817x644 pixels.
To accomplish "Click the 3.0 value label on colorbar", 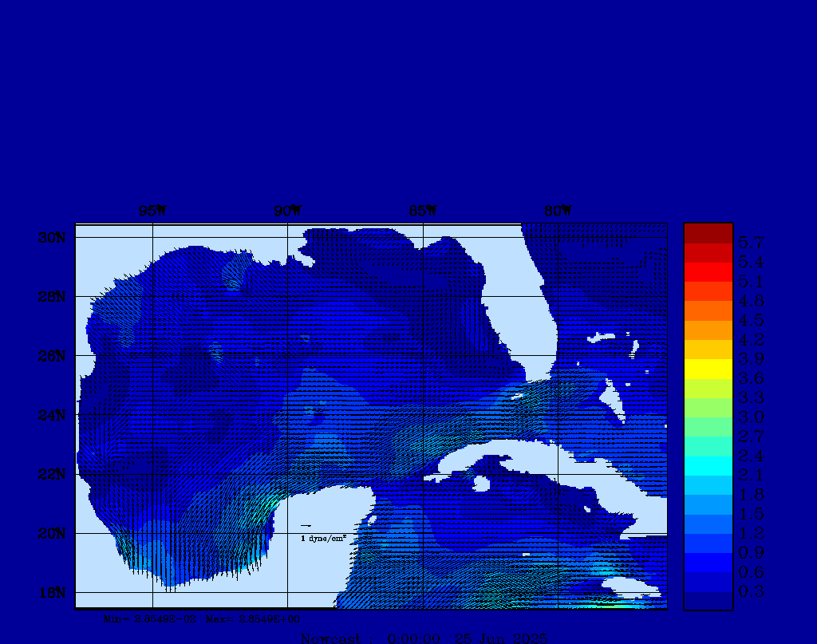I will (750, 417).
